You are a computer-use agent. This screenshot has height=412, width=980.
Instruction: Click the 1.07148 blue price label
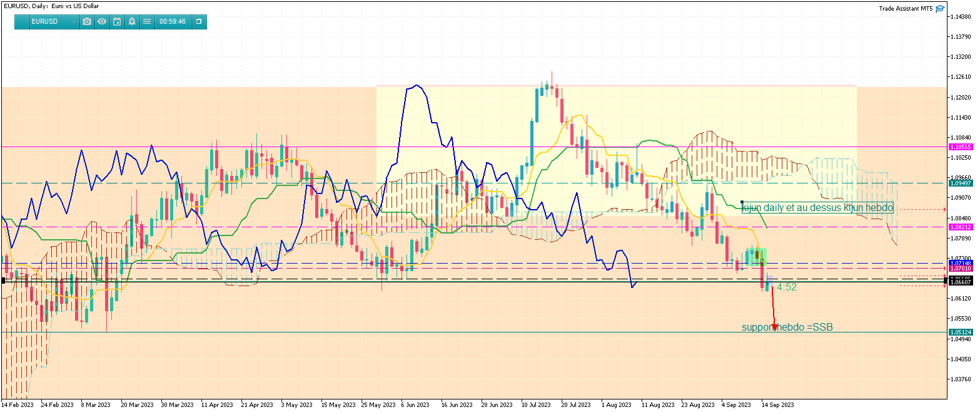coord(961,263)
